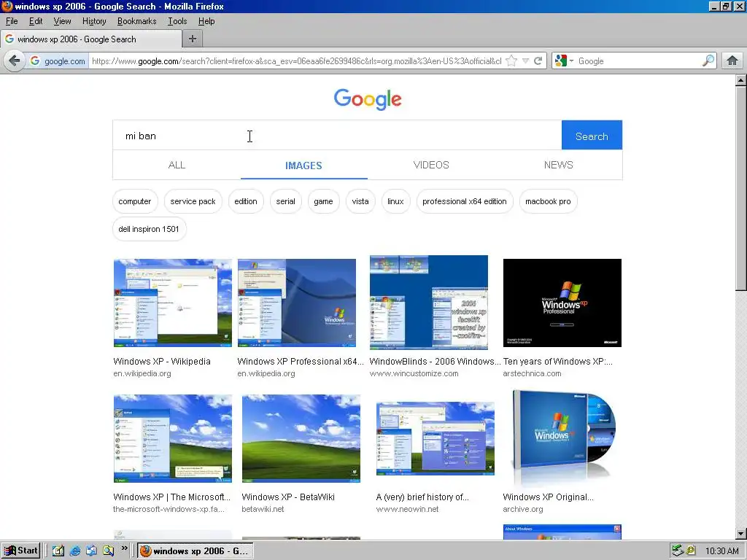Click the search magnifier in the Google search box
Image resolution: width=747 pixels, height=560 pixels.
tap(708, 61)
